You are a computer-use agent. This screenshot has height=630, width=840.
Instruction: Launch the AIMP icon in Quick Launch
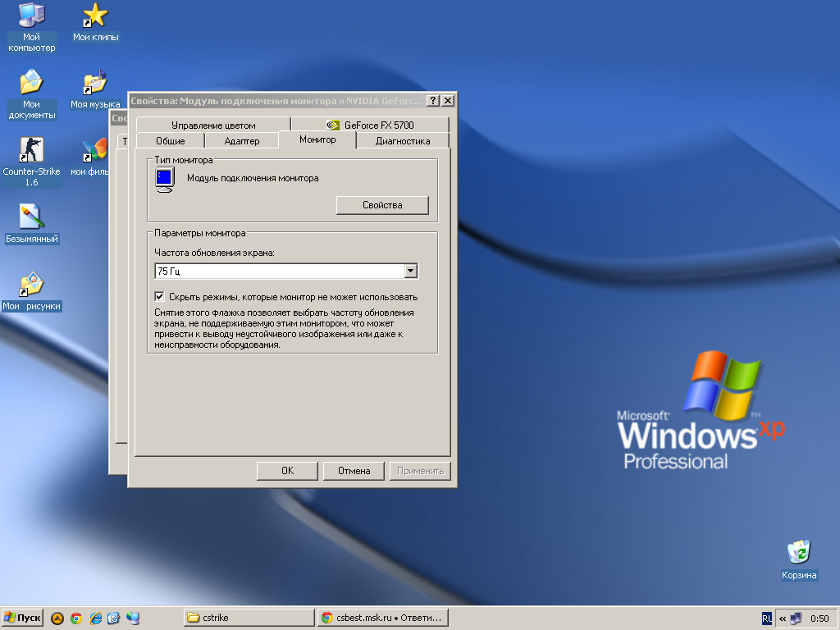pos(57,619)
